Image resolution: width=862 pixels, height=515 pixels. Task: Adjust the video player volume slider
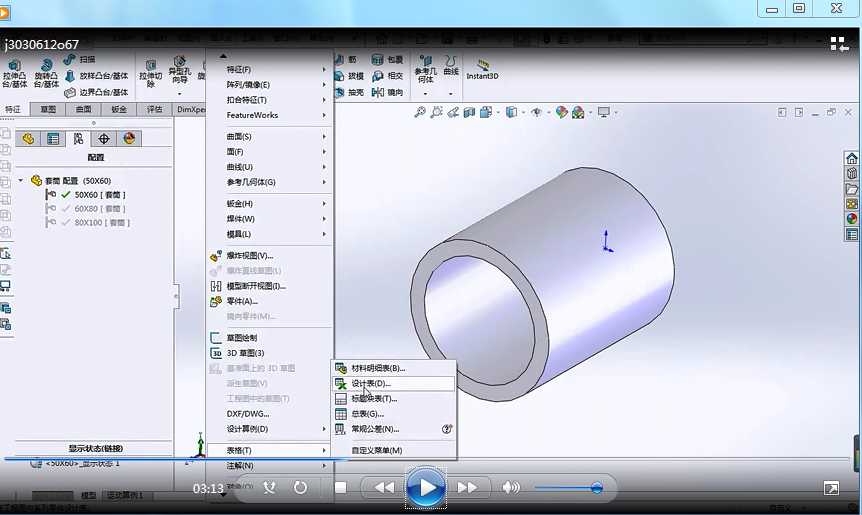(x=596, y=488)
